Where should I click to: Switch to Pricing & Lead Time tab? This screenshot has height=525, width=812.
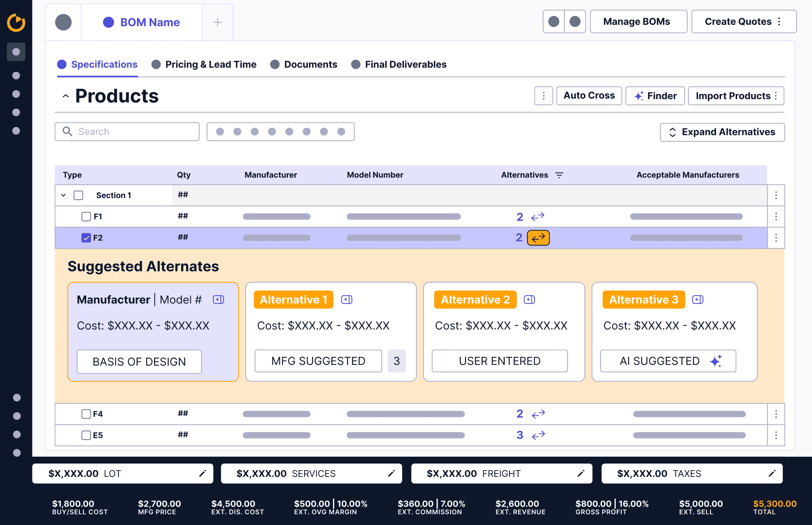click(x=211, y=64)
